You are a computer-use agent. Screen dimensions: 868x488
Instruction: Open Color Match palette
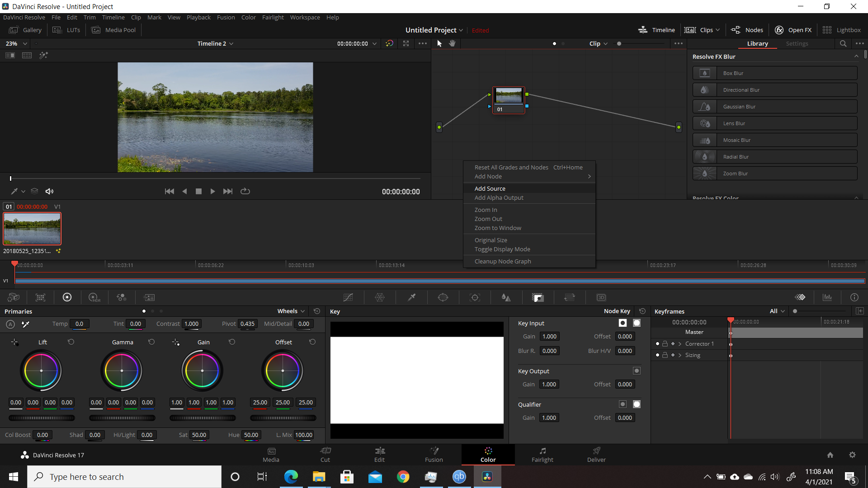tap(41, 297)
